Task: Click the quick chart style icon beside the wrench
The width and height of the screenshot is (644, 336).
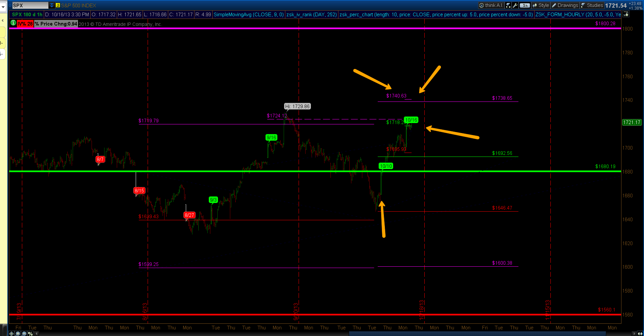Action: pos(508,5)
